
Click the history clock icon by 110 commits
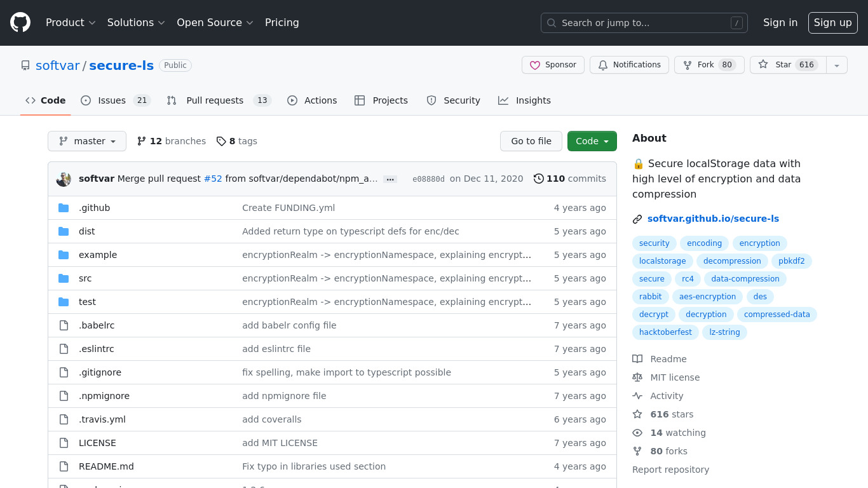[x=539, y=179]
